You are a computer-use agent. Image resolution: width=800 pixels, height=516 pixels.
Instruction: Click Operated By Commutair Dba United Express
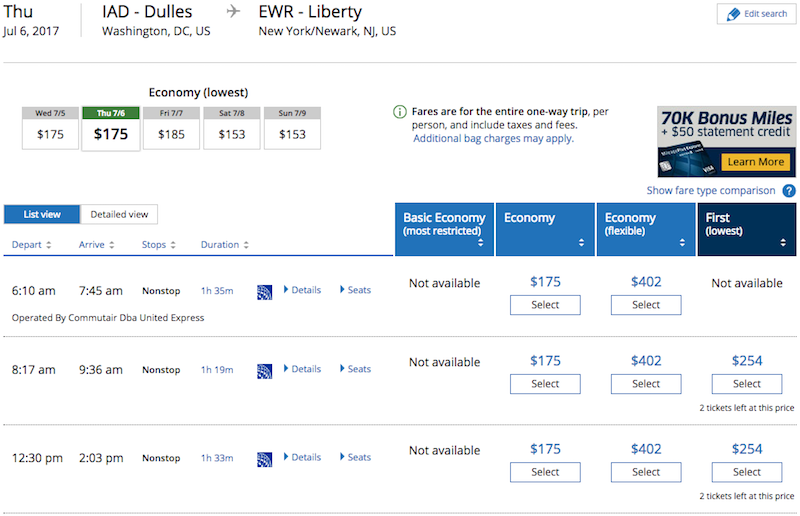click(108, 318)
